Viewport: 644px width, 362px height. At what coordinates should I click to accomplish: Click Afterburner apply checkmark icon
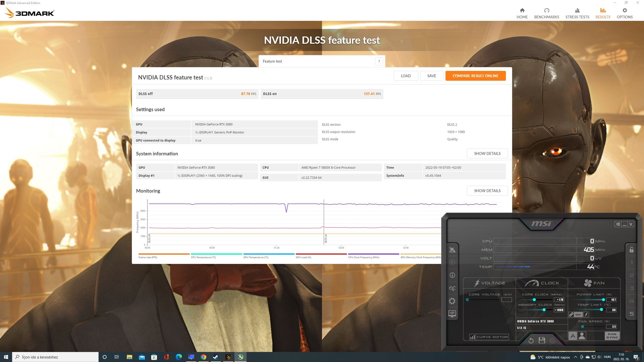(x=552, y=341)
